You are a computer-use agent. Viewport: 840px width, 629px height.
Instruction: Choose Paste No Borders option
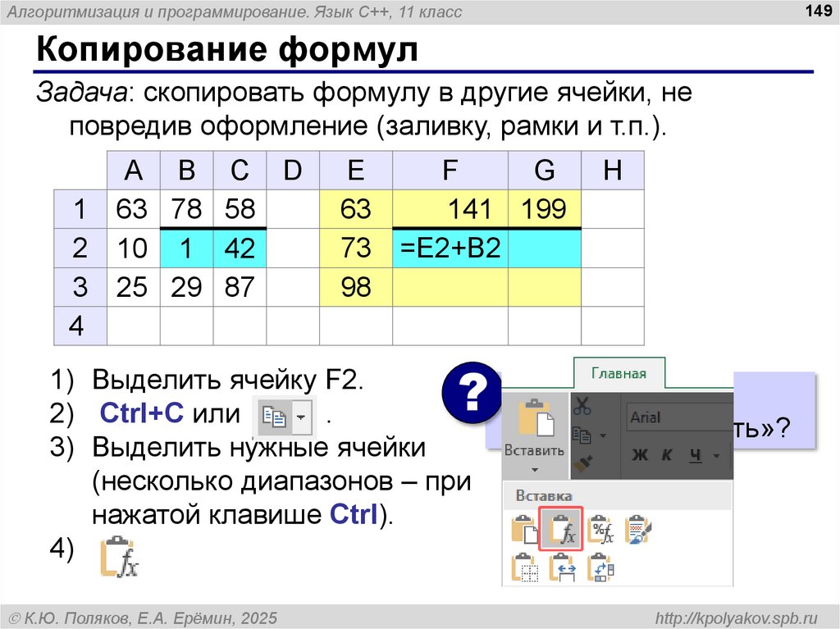coord(524,567)
